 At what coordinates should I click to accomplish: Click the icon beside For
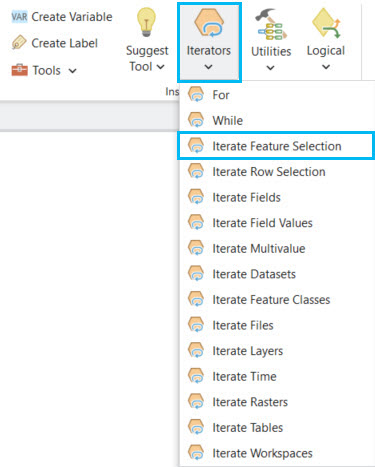point(196,95)
